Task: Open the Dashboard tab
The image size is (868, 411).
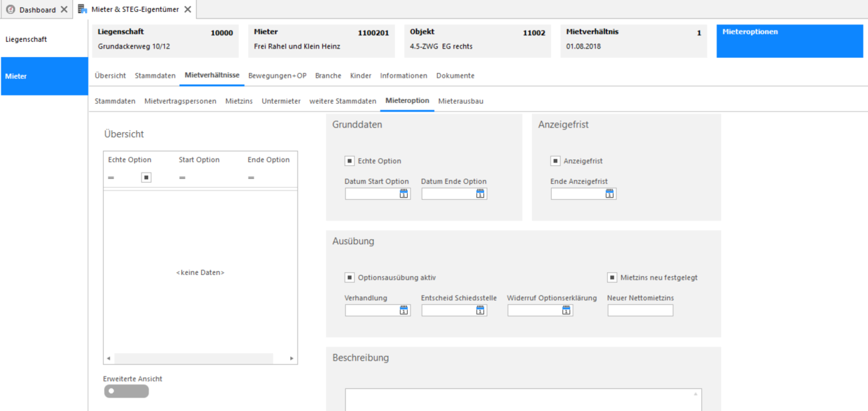Action: (37, 10)
